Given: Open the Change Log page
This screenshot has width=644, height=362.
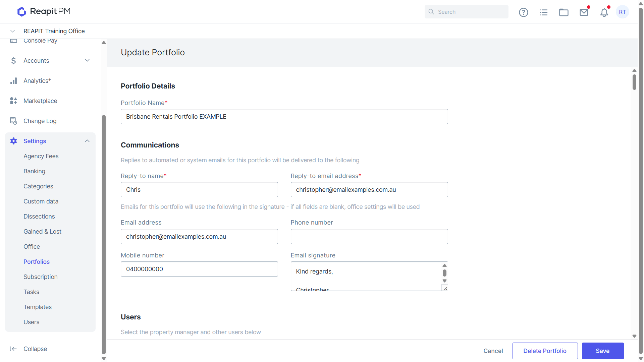Looking at the screenshot, I should (x=40, y=121).
